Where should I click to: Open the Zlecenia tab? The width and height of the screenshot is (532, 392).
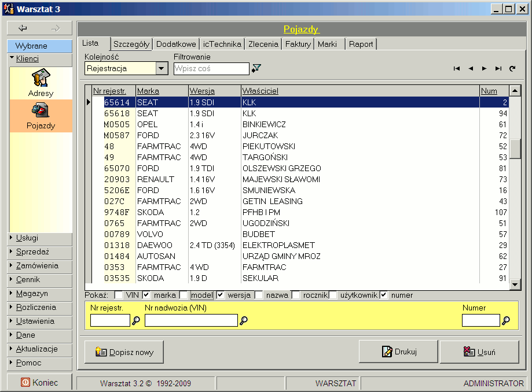tap(263, 44)
